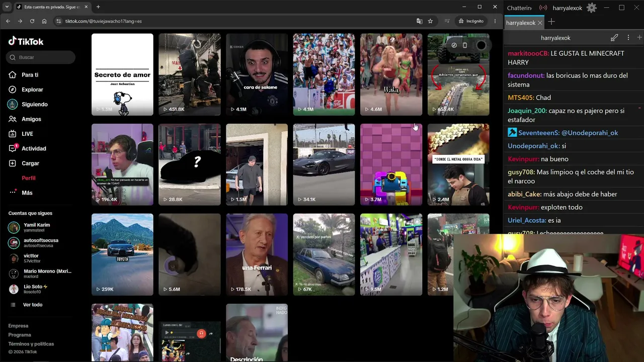Open the una Ferrari video thumbnail
This screenshot has height=362, width=644.
point(257,254)
